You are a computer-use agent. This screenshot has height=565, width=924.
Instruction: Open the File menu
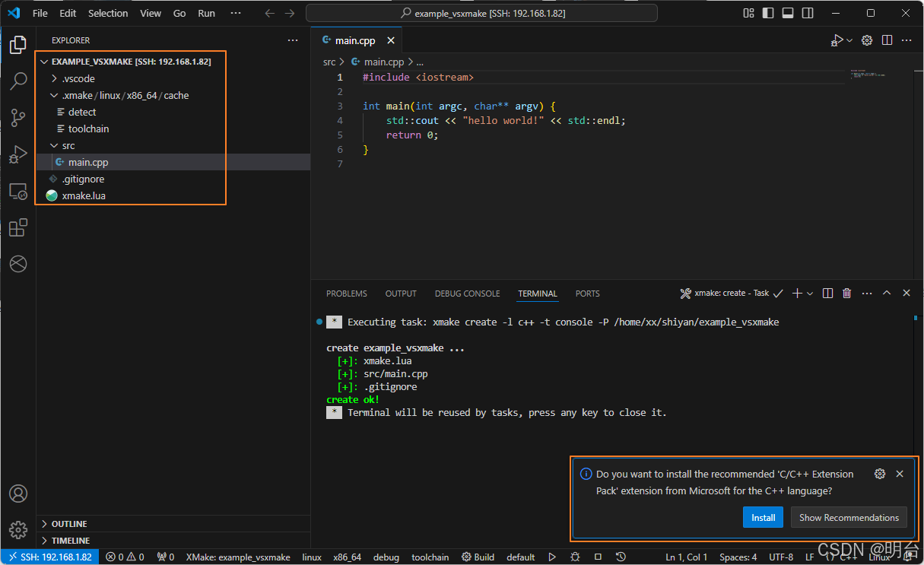40,13
